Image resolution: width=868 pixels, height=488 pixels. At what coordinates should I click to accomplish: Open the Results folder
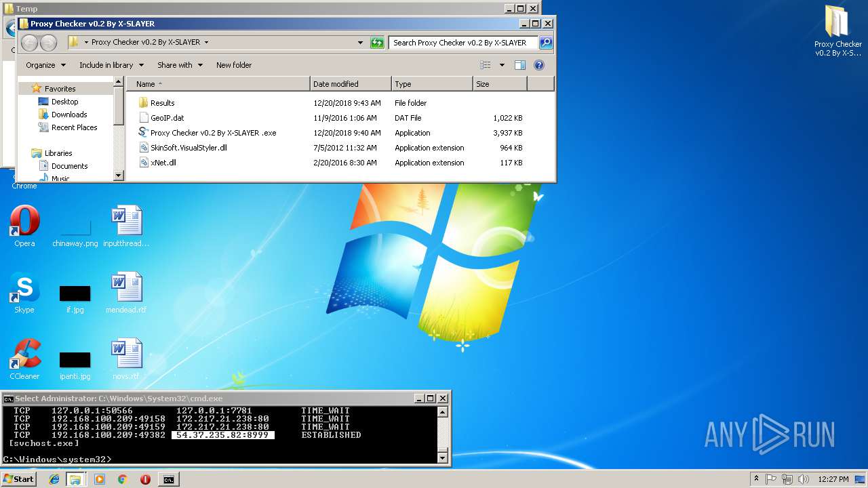(x=162, y=103)
